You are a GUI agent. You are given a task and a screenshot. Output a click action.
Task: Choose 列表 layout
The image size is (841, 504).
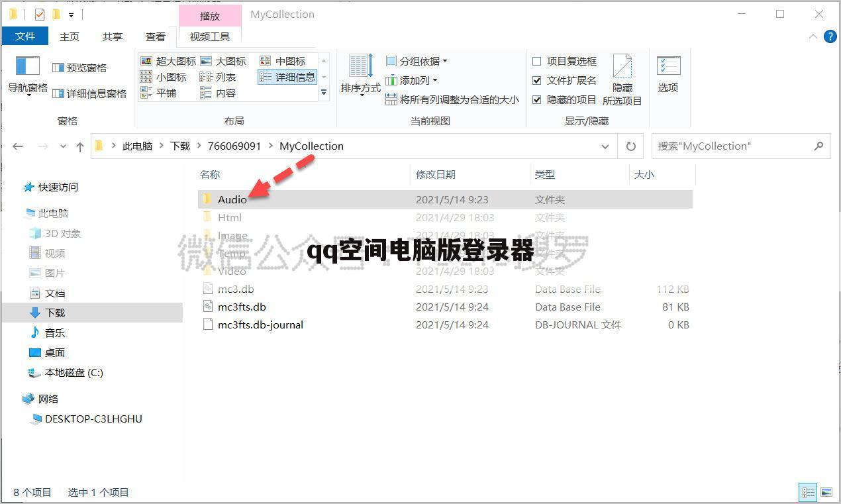tap(219, 77)
